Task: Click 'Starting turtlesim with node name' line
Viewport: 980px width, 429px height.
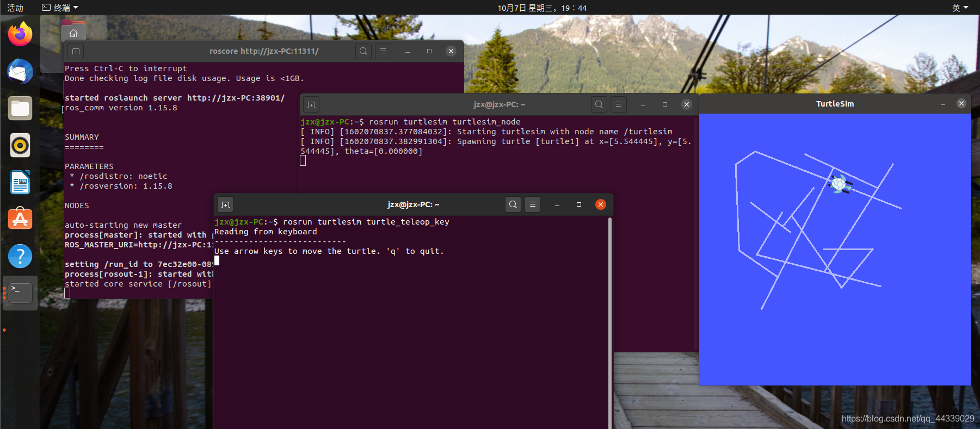Action: point(487,132)
